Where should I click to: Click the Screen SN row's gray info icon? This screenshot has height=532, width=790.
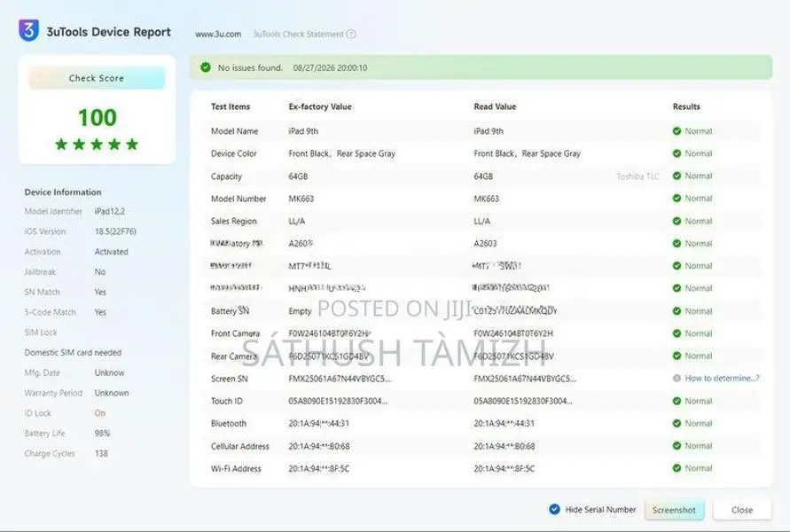677,379
